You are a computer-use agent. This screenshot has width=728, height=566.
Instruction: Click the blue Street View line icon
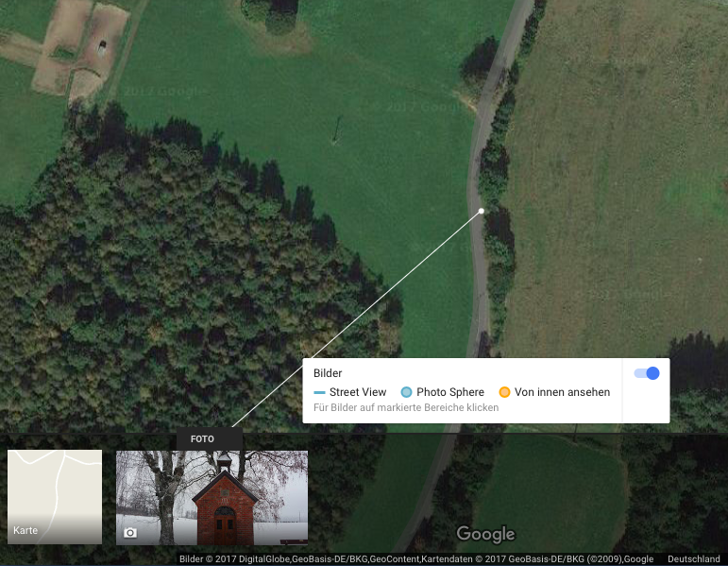319,393
